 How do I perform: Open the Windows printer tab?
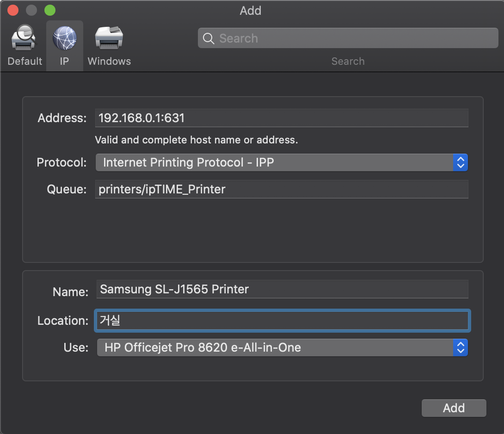pos(109,45)
